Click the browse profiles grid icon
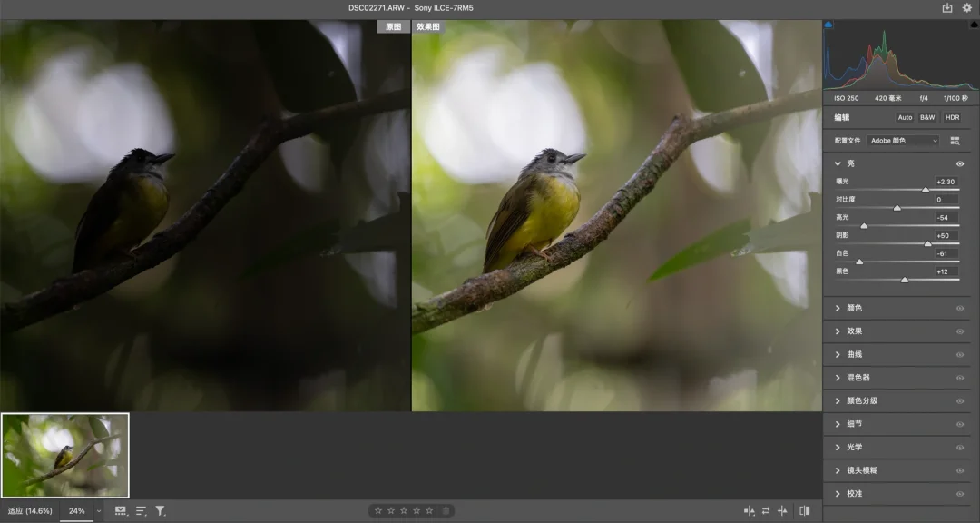 pyautogui.click(x=955, y=141)
